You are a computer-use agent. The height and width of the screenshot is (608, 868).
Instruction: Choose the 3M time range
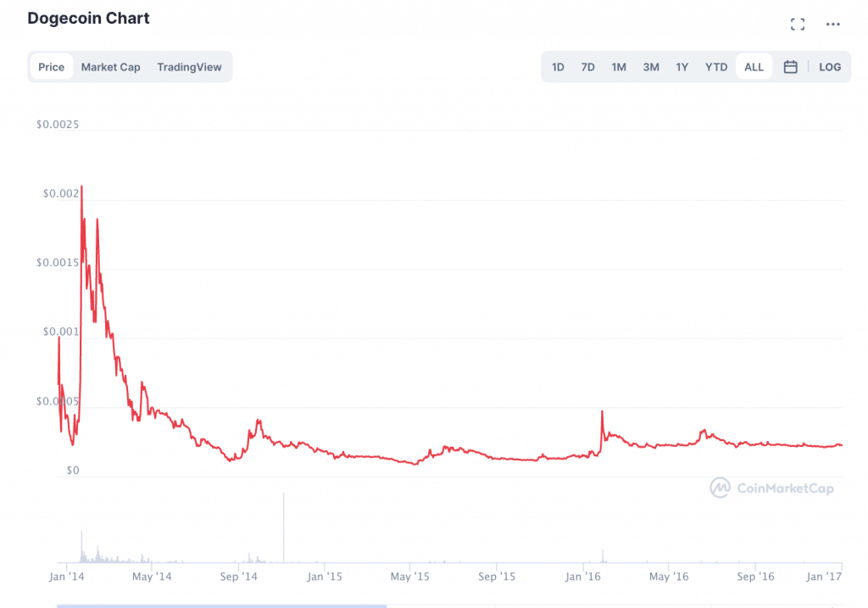pyautogui.click(x=650, y=67)
